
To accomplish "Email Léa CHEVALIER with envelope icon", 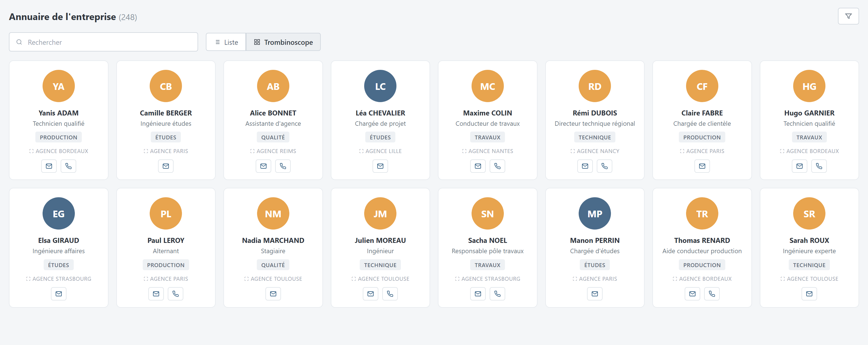I will (x=380, y=166).
